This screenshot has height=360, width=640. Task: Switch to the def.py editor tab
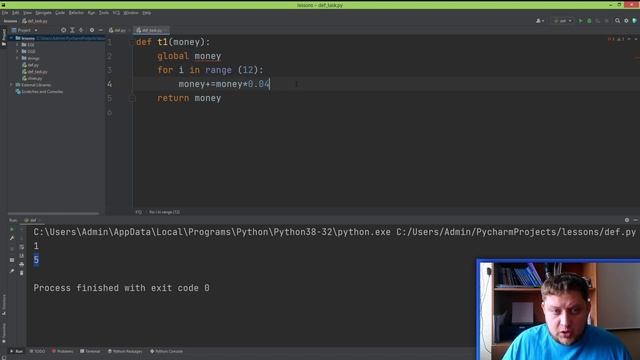118,30
